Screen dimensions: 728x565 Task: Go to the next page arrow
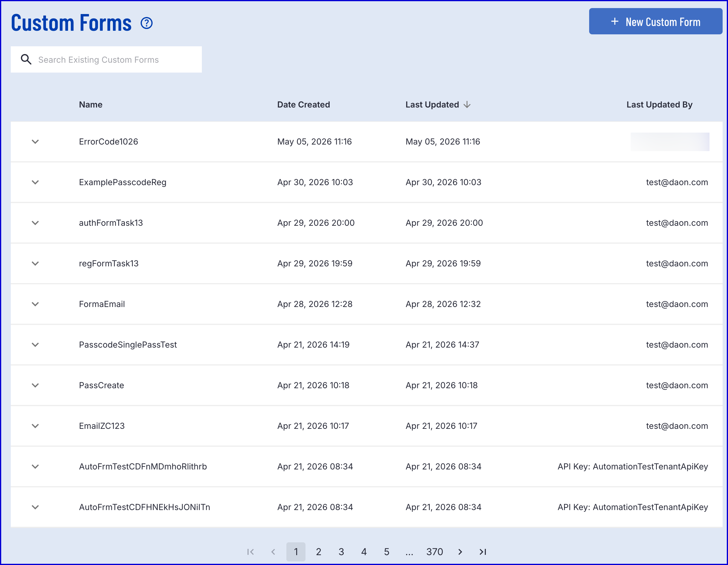coord(460,552)
